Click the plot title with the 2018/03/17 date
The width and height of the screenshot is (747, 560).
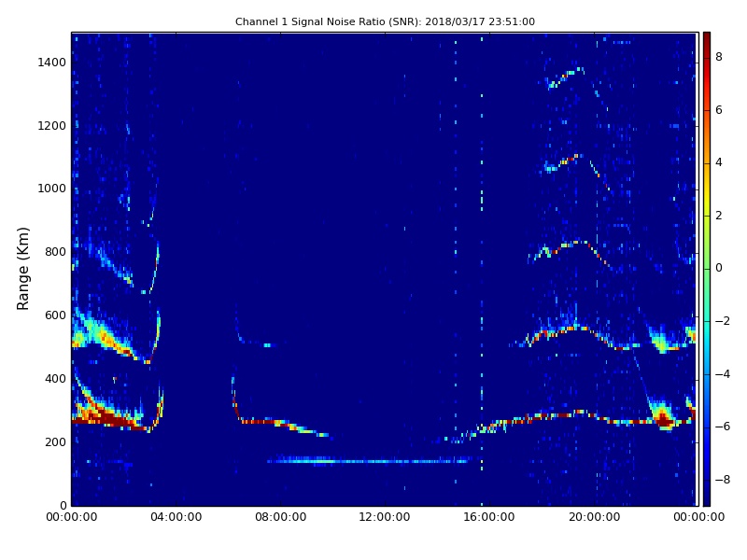point(385,21)
